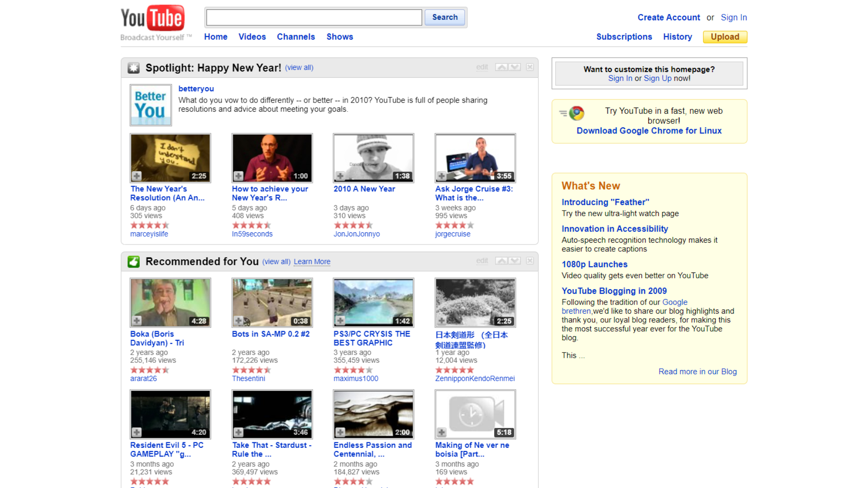The height and width of the screenshot is (488, 868).
Task: Open YouTube Blogging in 2009 article
Action: coord(614,291)
